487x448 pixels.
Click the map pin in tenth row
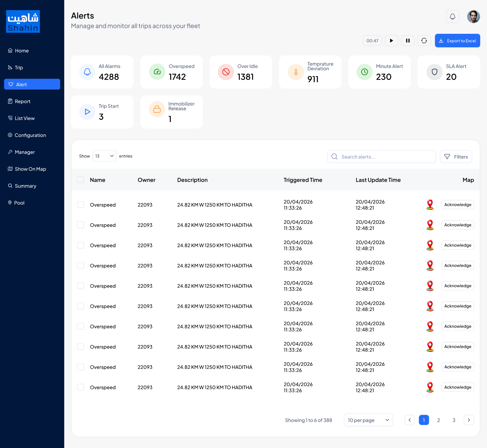point(430,387)
